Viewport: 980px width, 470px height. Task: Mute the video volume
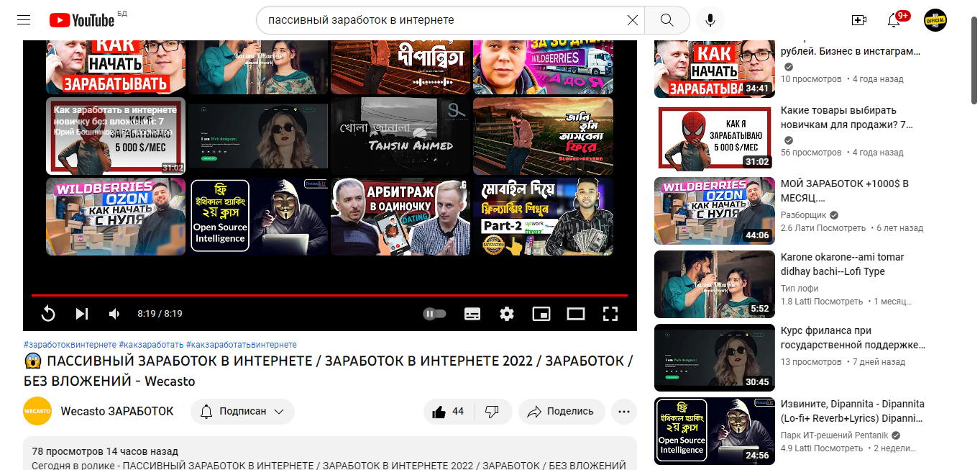click(x=114, y=314)
